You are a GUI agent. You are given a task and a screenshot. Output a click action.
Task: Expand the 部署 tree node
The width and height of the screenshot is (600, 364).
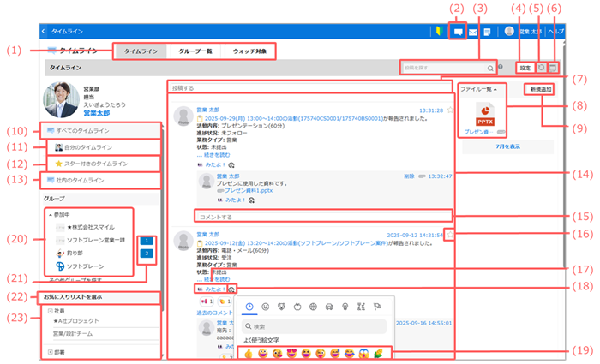click(50, 351)
